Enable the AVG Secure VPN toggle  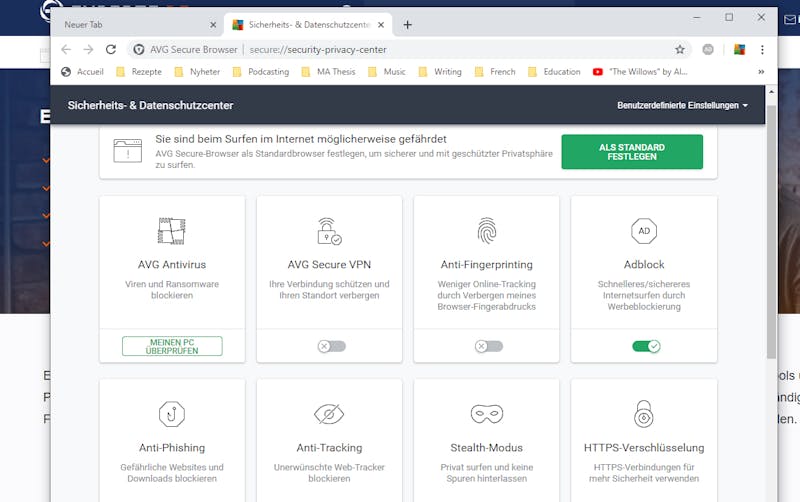pos(332,346)
